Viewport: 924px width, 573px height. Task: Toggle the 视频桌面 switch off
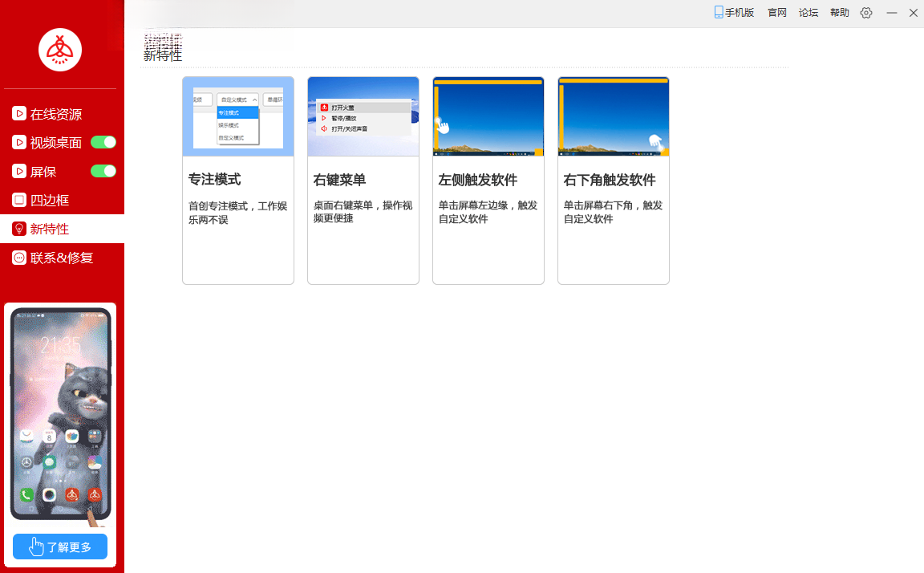click(103, 142)
